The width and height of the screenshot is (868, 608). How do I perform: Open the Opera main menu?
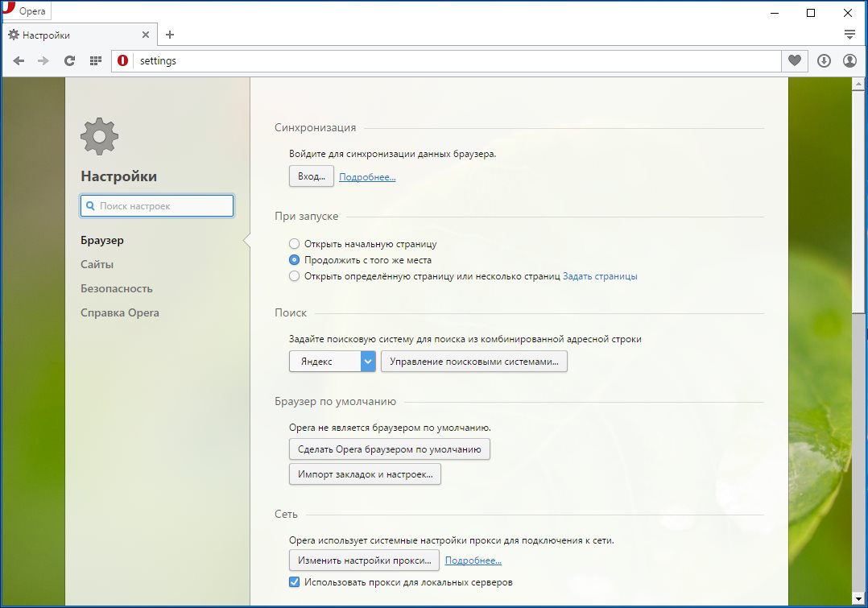click(26, 10)
